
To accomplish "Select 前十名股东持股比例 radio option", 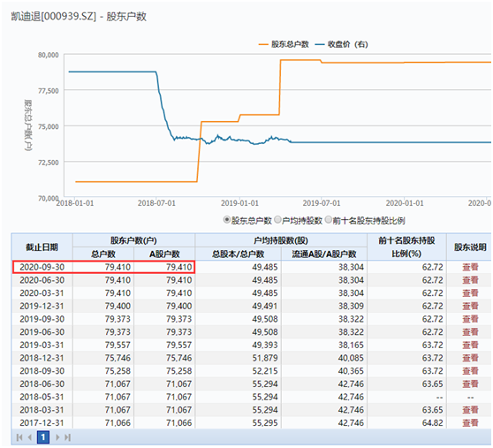I will click(329, 220).
